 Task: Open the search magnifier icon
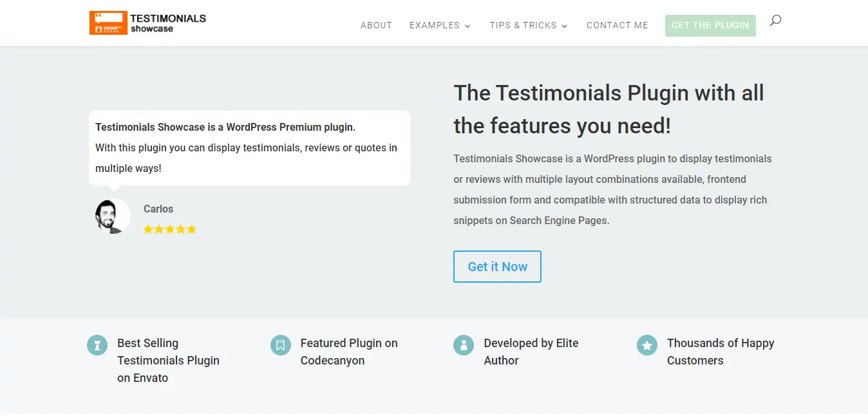click(x=775, y=21)
